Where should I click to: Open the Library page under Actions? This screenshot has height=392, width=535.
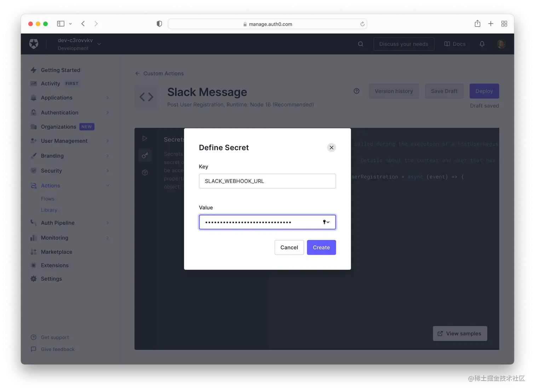tap(49, 210)
